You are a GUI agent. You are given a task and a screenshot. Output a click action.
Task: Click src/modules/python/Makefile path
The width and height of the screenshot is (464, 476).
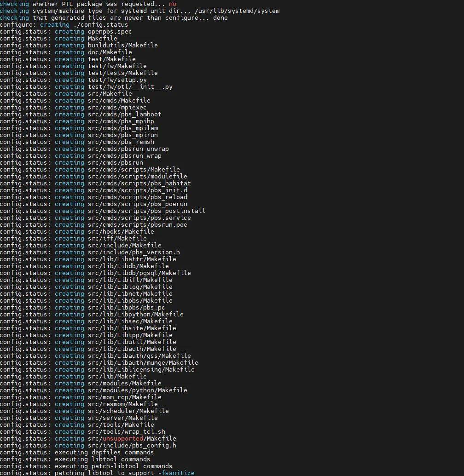click(x=137, y=390)
